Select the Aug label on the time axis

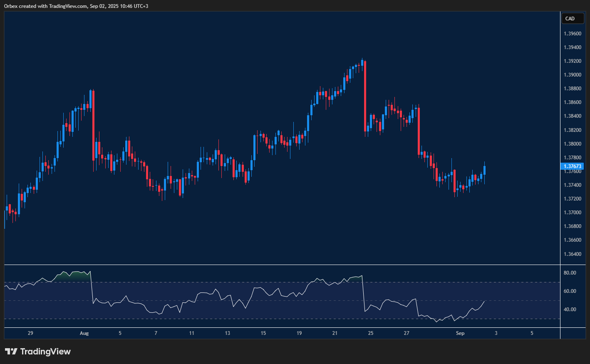click(84, 333)
